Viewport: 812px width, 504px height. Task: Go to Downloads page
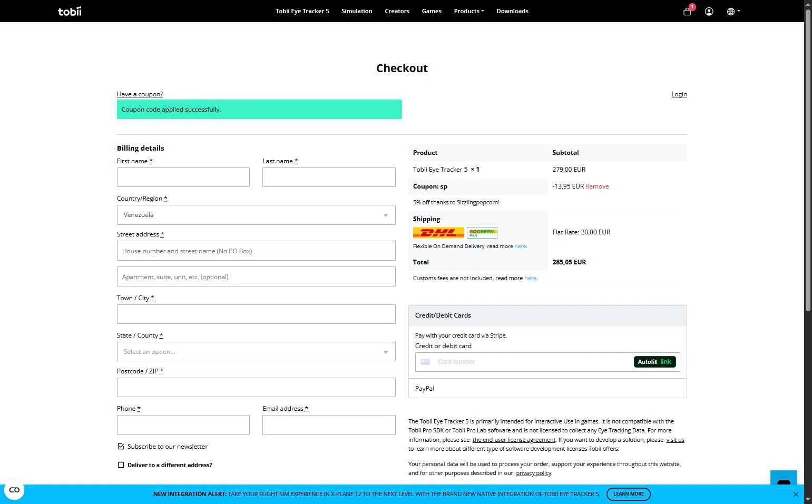click(512, 11)
